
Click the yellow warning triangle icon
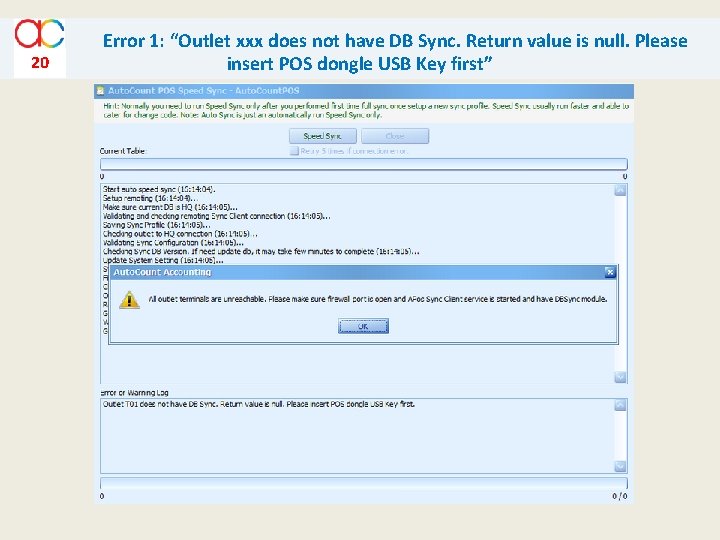click(129, 300)
